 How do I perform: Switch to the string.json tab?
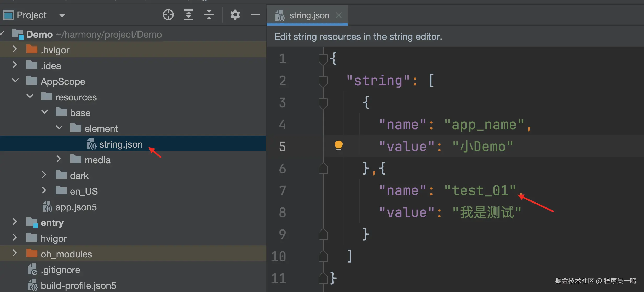point(309,15)
